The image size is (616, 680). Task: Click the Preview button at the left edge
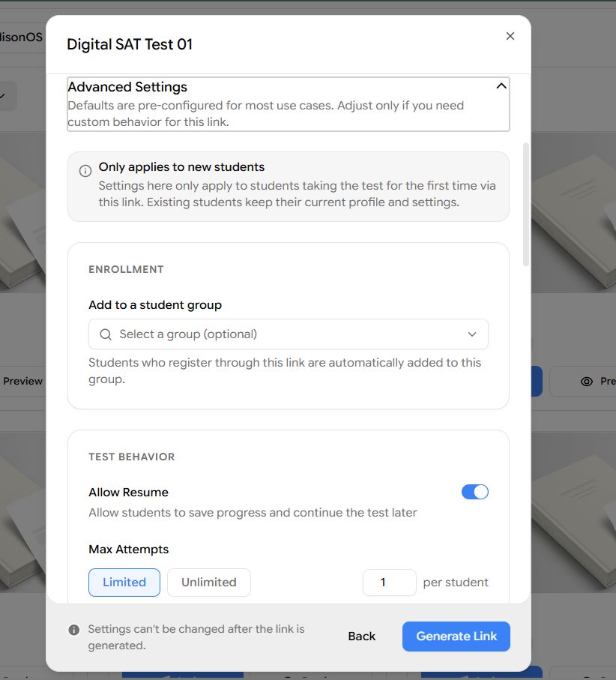click(x=22, y=381)
